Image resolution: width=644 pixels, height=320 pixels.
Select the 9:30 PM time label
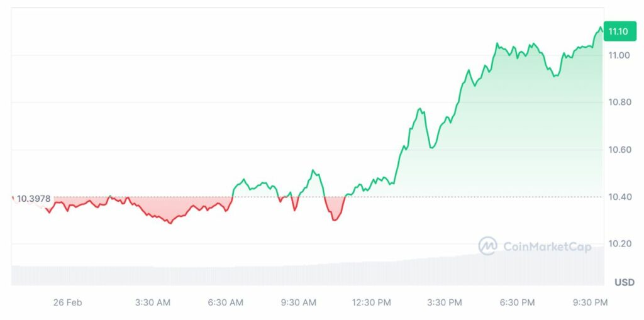click(x=590, y=303)
